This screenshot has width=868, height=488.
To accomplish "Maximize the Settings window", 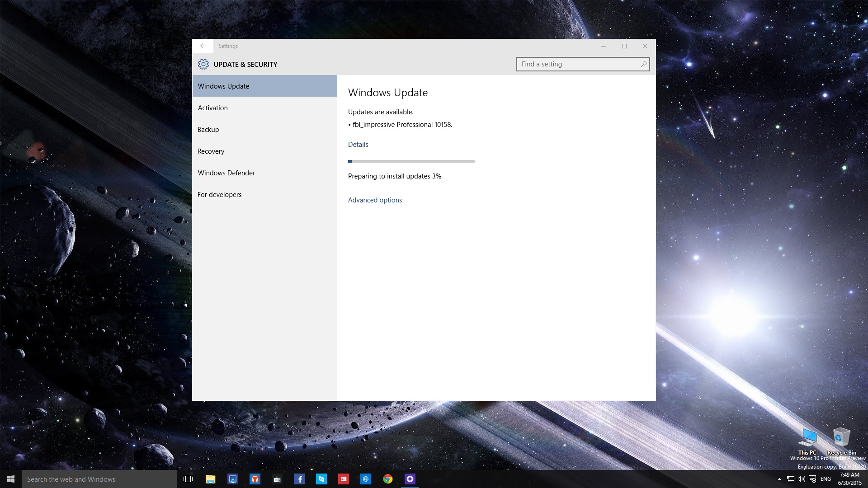I will pos(624,46).
